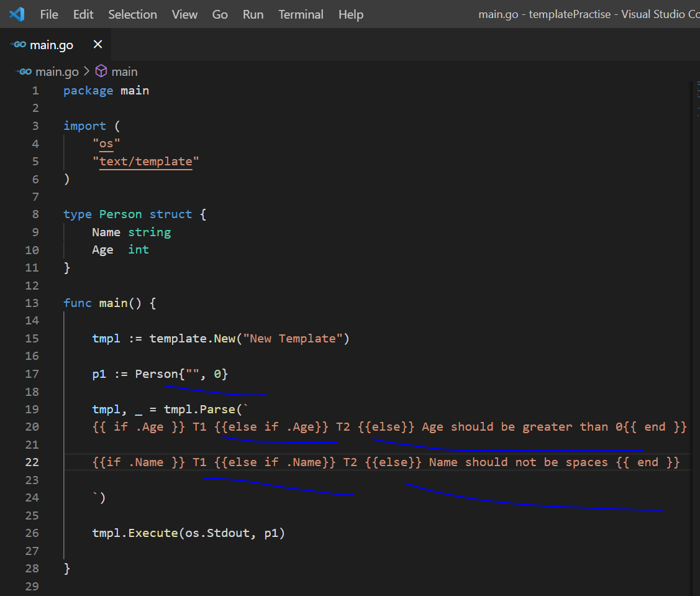Click the "os" import string
Image resolution: width=700 pixels, height=596 pixels.
[106, 144]
